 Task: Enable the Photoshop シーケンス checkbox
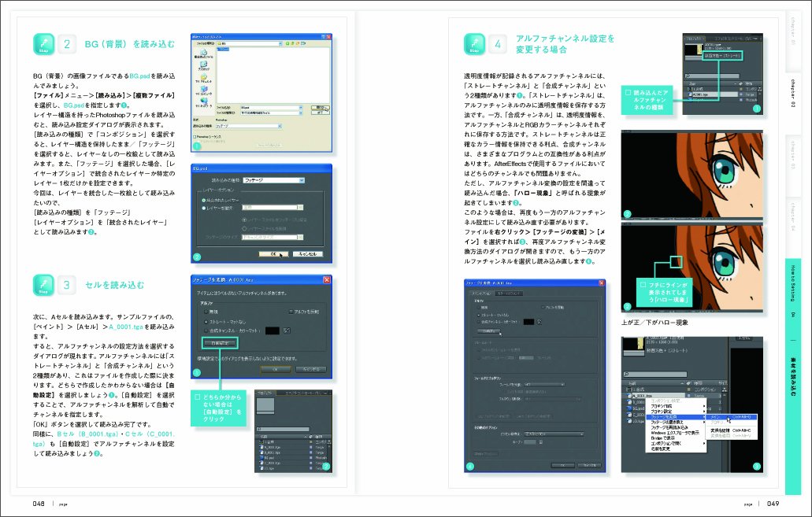coord(195,137)
